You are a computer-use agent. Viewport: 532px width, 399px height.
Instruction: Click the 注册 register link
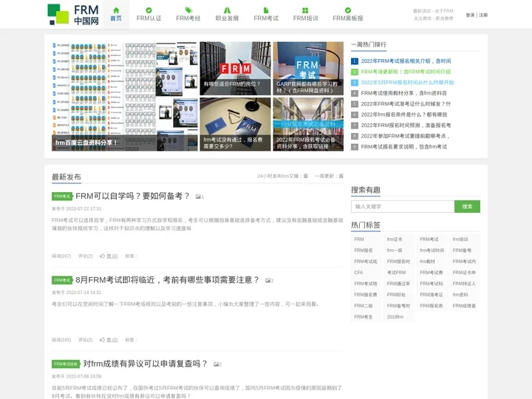pos(483,15)
